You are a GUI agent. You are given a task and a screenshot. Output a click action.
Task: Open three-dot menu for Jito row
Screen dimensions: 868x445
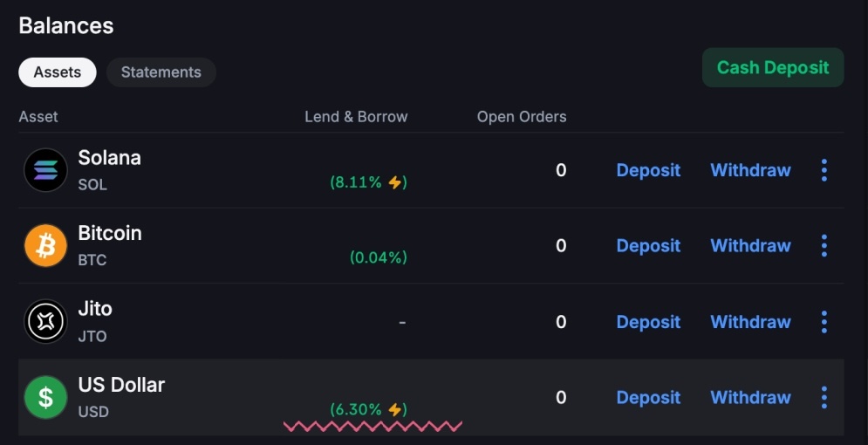coord(824,322)
